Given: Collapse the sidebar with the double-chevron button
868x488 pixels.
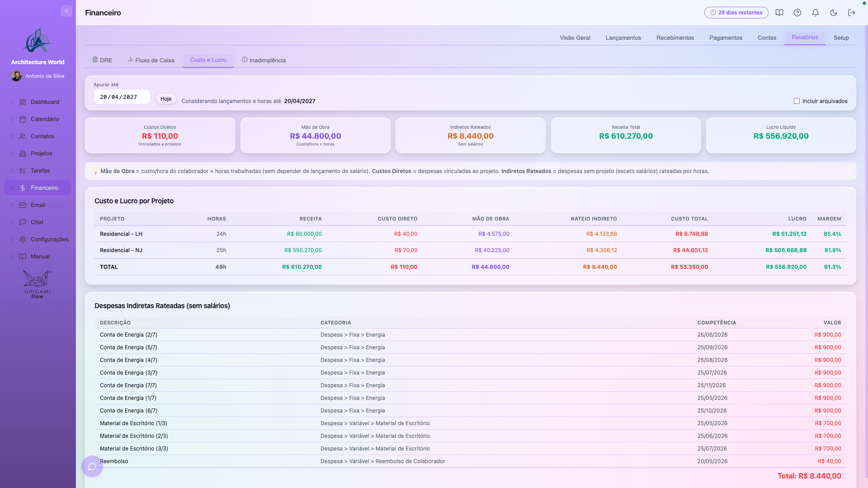Looking at the screenshot, I should tap(66, 11).
